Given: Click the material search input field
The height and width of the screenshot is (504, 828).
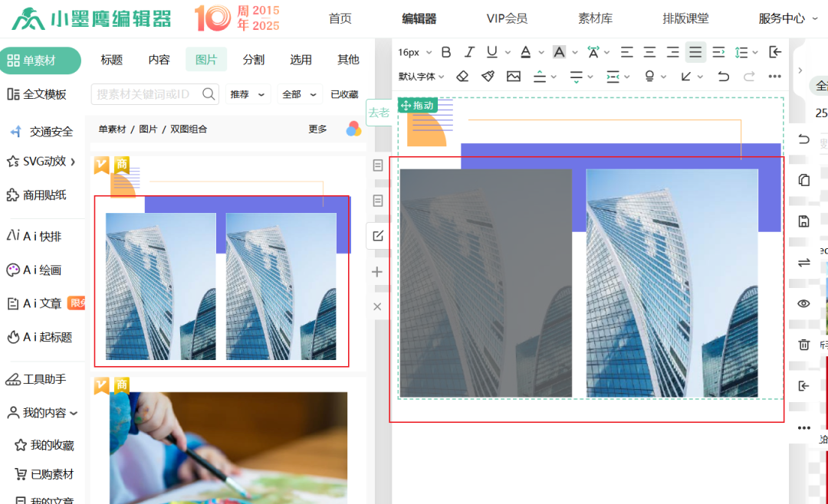Looking at the screenshot, I should (146, 94).
